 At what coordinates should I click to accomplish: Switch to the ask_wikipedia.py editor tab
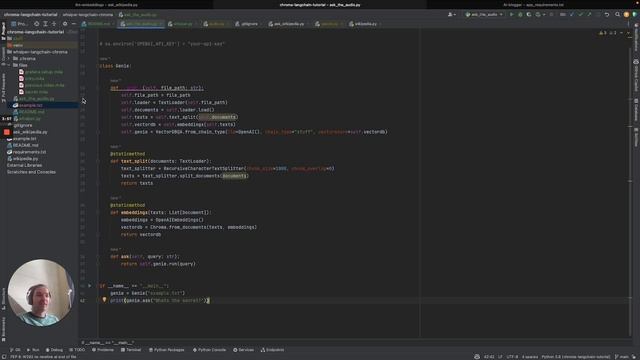point(287,24)
